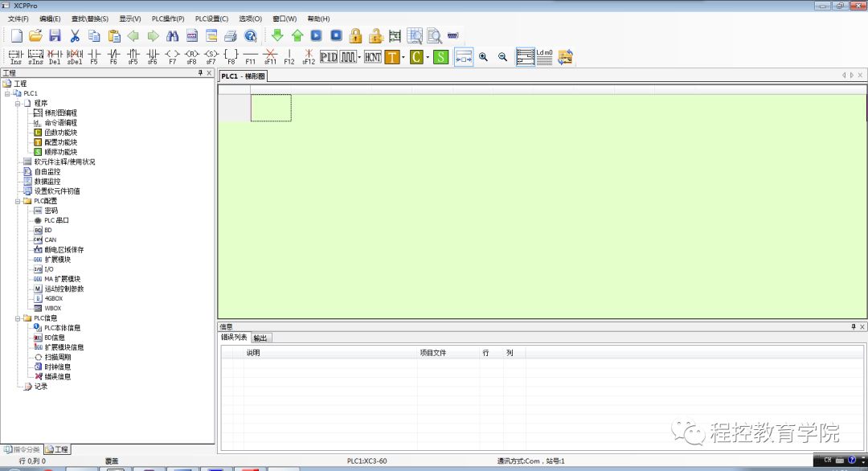Collapse the PLC1 tree node

7,93
